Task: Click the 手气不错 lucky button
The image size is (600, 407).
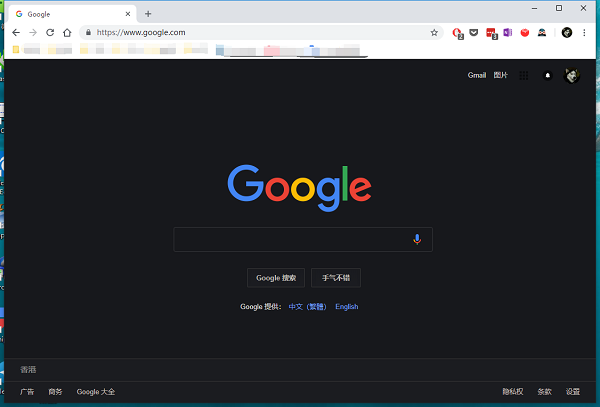Action: click(x=336, y=278)
